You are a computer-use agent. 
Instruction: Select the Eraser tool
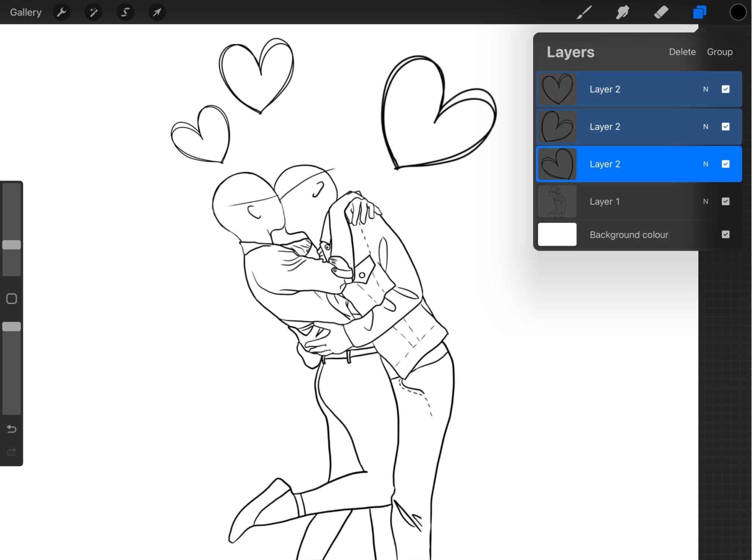point(661,12)
